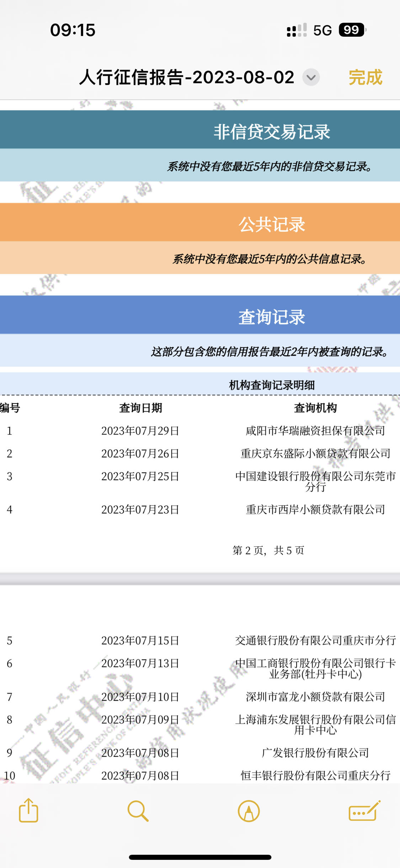Select 深圳市富龙小额贷款有限公司

point(315,697)
